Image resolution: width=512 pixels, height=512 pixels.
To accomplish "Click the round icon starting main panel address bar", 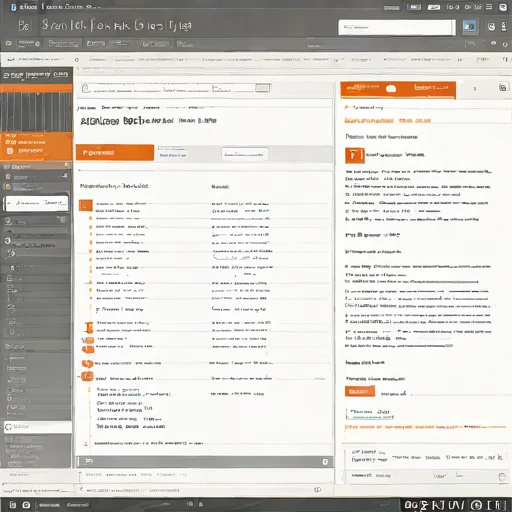I will pos(86,88).
